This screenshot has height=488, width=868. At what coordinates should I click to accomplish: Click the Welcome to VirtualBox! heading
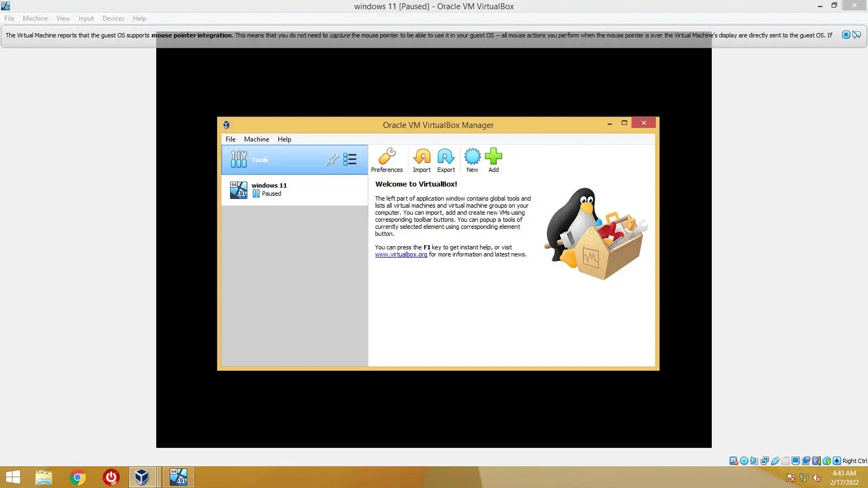tap(416, 184)
